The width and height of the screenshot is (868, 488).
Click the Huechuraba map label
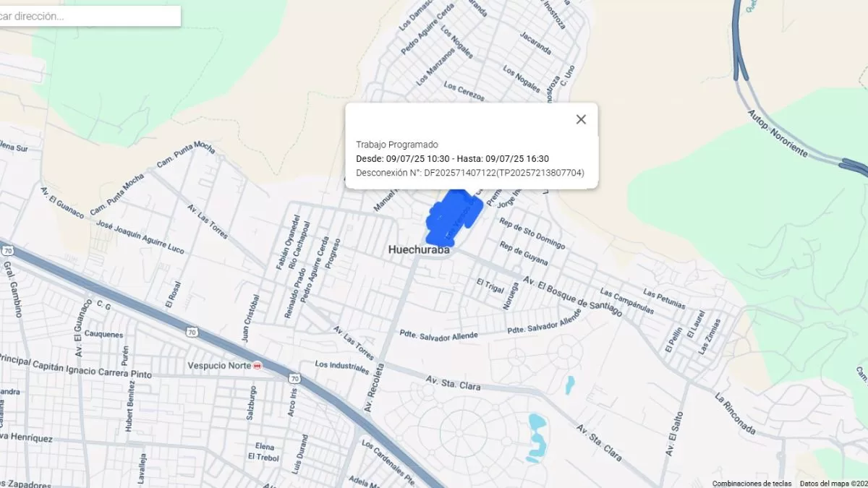point(419,250)
